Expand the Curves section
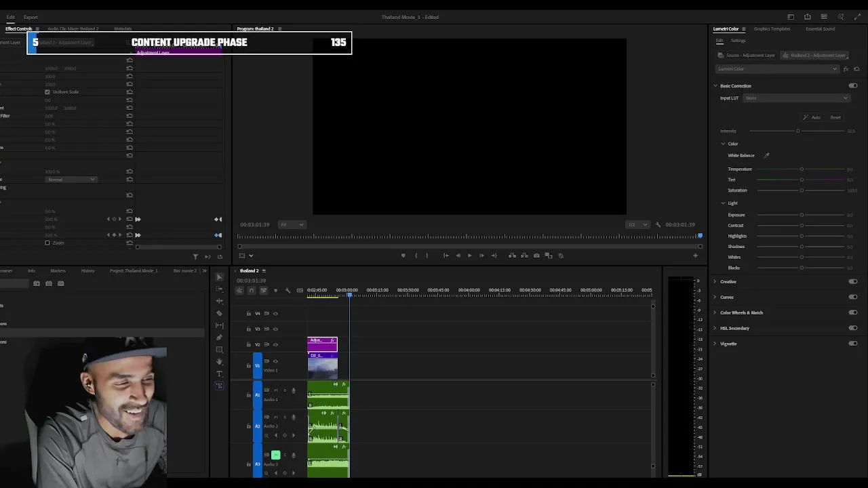Image resolution: width=868 pixels, height=488 pixels. pos(715,297)
